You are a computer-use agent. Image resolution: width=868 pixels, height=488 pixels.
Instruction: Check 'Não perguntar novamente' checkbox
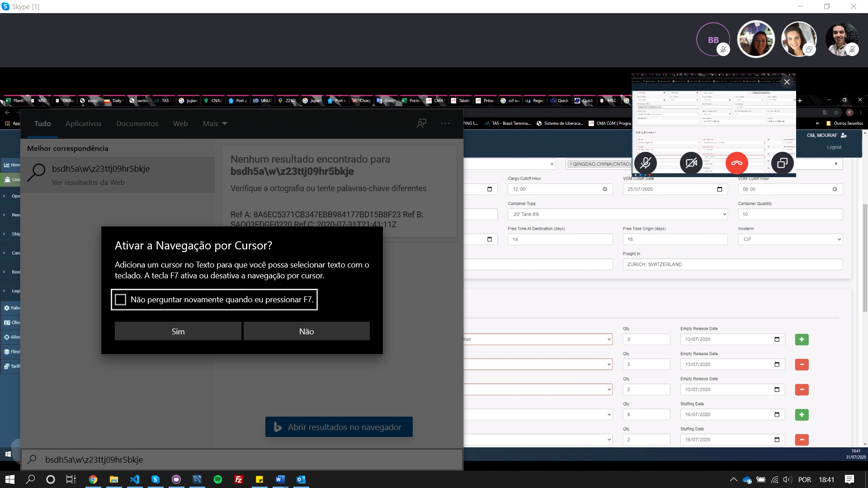point(121,300)
